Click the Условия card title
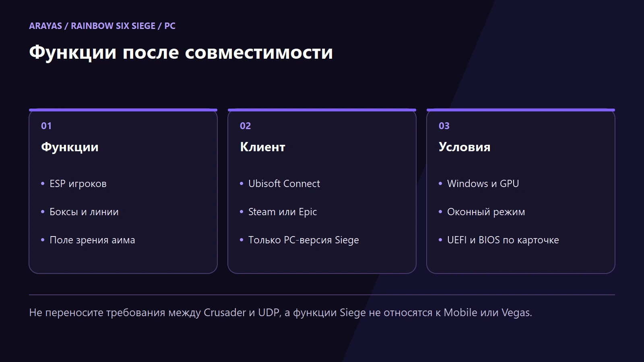 [x=464, y=147]
